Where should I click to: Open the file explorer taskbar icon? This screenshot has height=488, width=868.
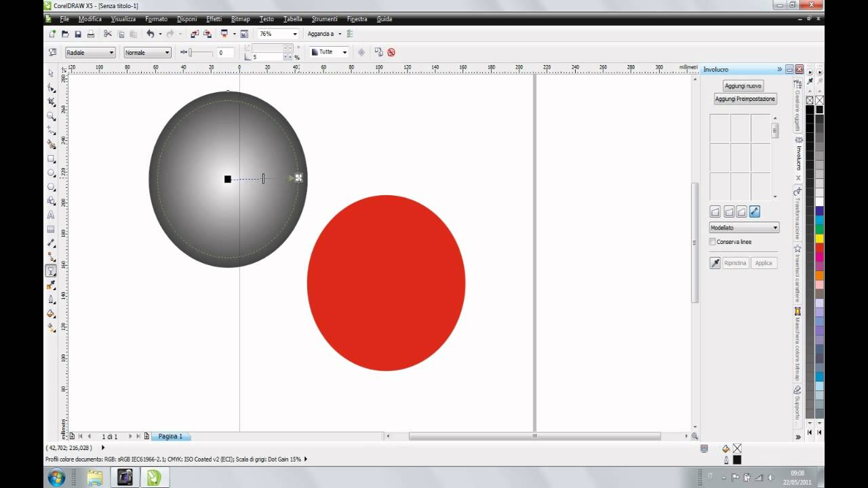[95, 477]
